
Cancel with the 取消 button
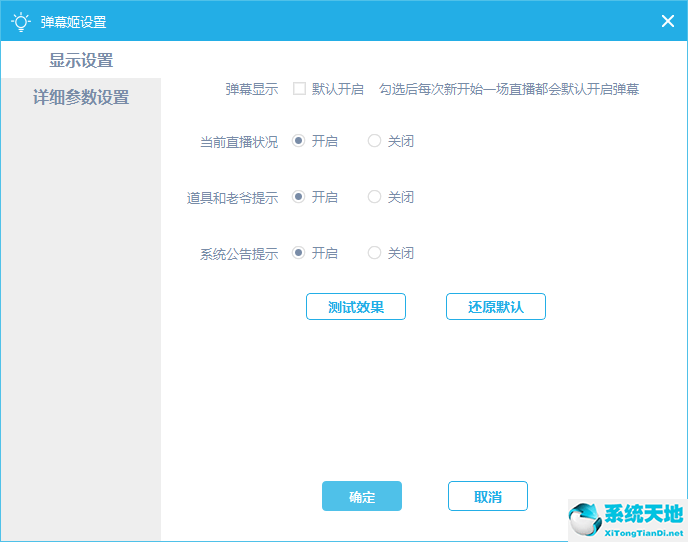pyautogui.click(x=488, y=496)
